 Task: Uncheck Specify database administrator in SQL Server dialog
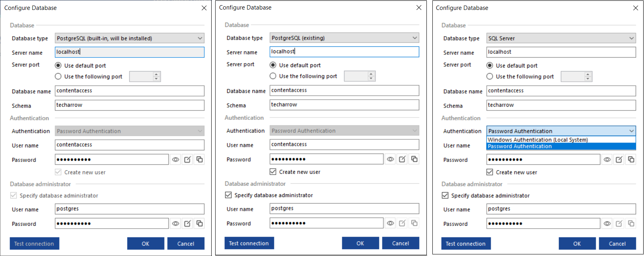(x=445, y=196)
